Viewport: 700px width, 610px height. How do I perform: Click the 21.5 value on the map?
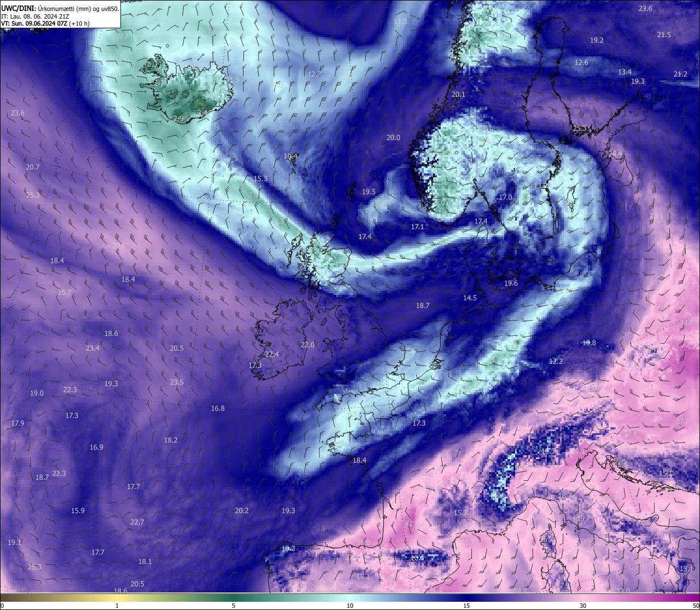tap(664, 34)
